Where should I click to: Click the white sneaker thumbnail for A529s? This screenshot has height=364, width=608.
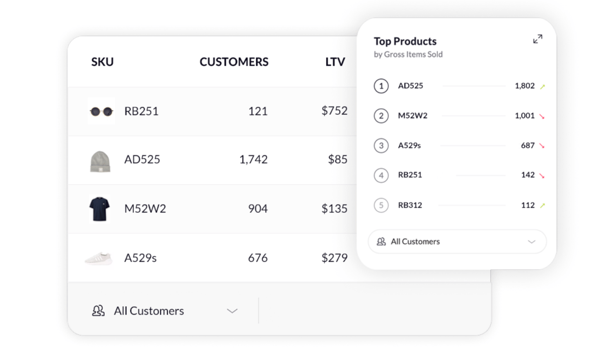pos(99,258)
